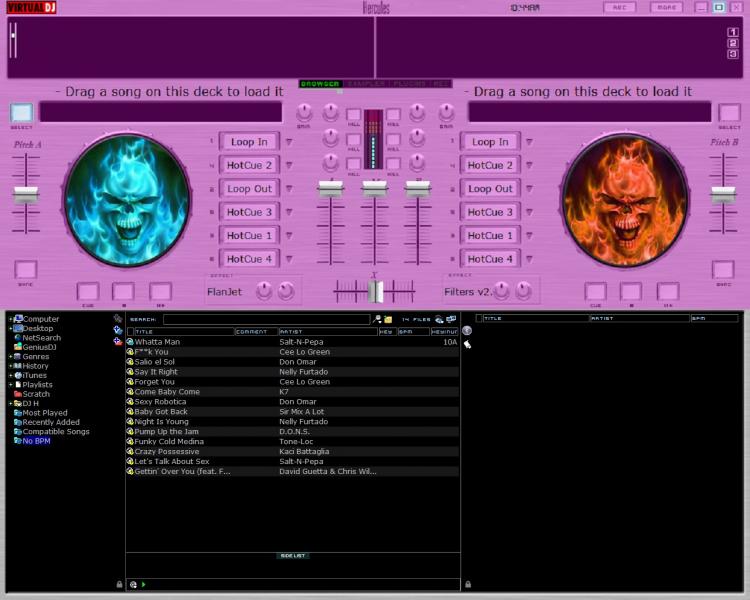Viewport: 750px width, 600px height.
Task: Toggle the deck A Sync button
Action: (x=25, y=270)
